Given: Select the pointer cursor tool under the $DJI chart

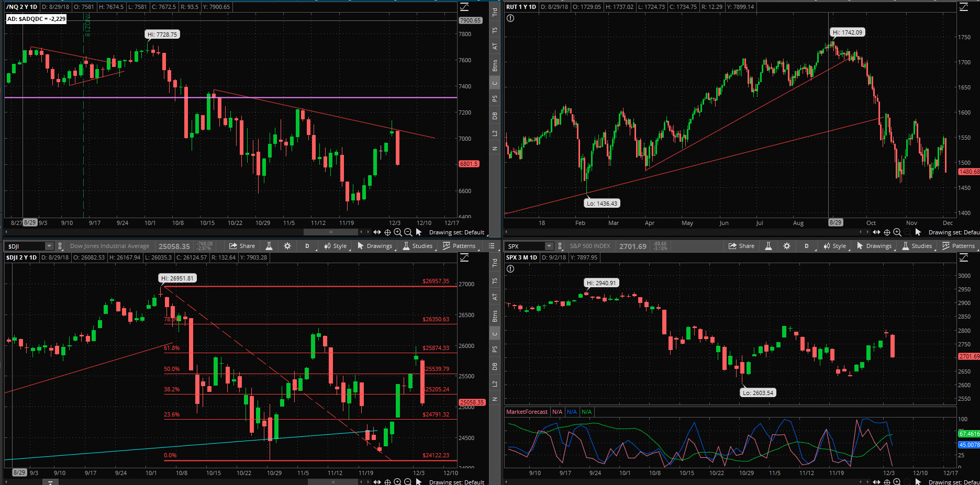Looking at the screenshot, I should point(419,482).
